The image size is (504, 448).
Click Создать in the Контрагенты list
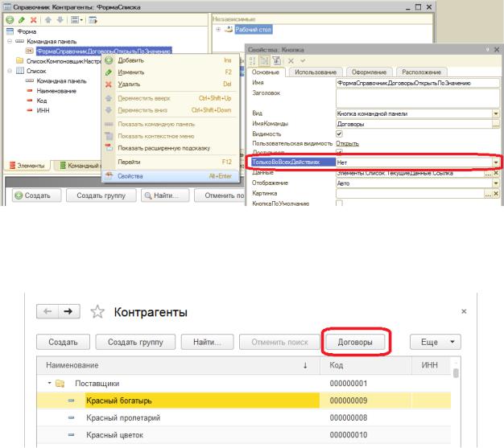tap(63, 342)
